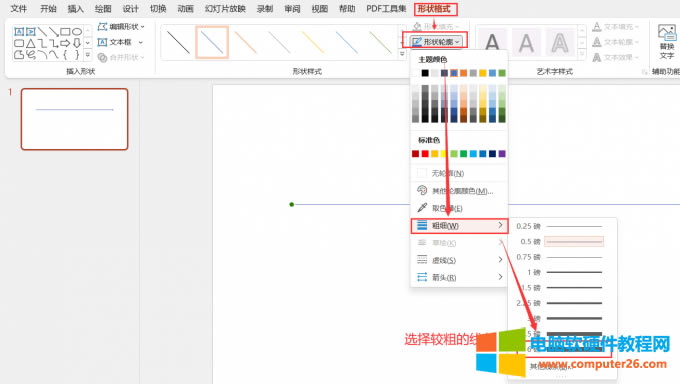Open the Edit Shape (编辑形状) tool
The image size is (680, 384).
(121, 27)
